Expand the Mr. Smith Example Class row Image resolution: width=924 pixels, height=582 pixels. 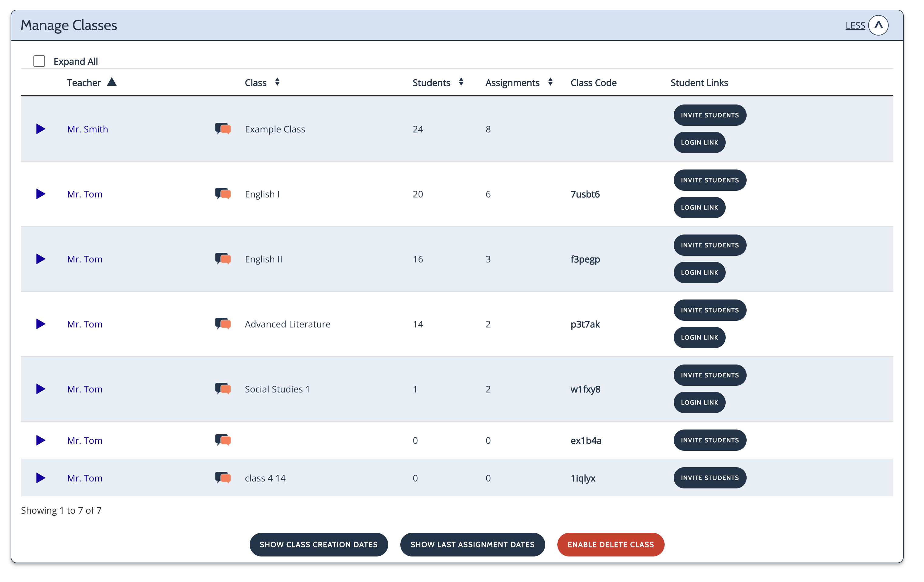tap(41, 129)
